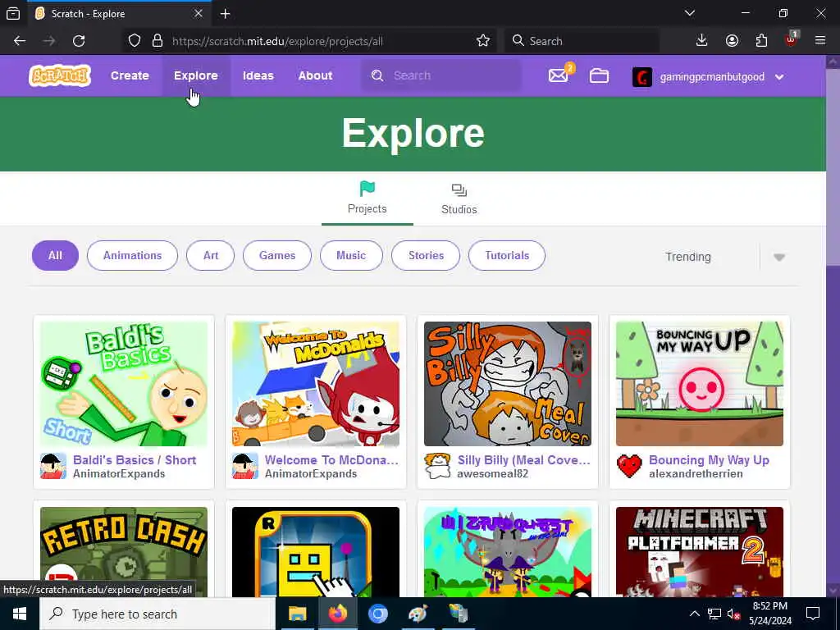Click the Scratch logo

point(59,75)
